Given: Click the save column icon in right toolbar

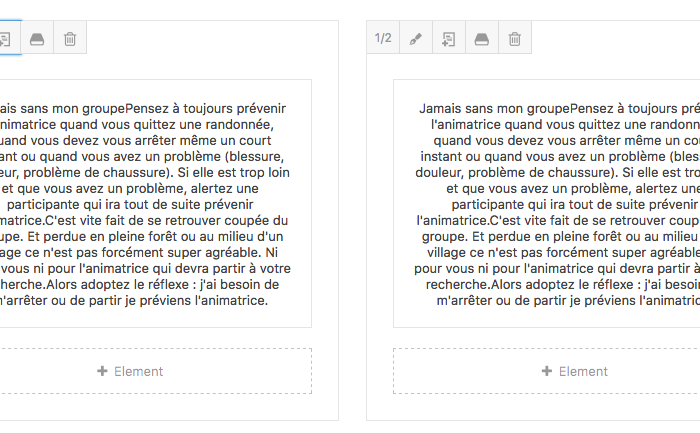Looking at the screenshot, I should coord(481,39).
